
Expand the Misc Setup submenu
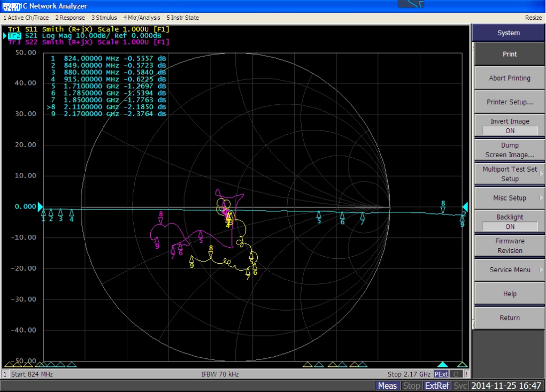click(510, 198)
